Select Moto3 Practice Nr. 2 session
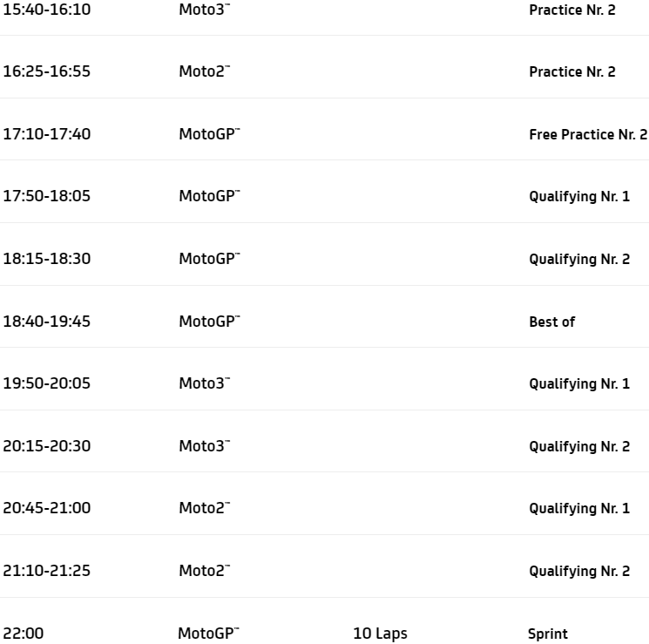The width and height of the screenshot is (649, 644). [571, 10]
